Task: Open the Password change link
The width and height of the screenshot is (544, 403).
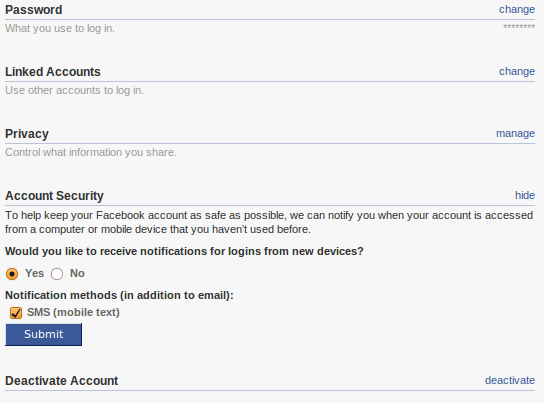Action: tap(517, 10)
